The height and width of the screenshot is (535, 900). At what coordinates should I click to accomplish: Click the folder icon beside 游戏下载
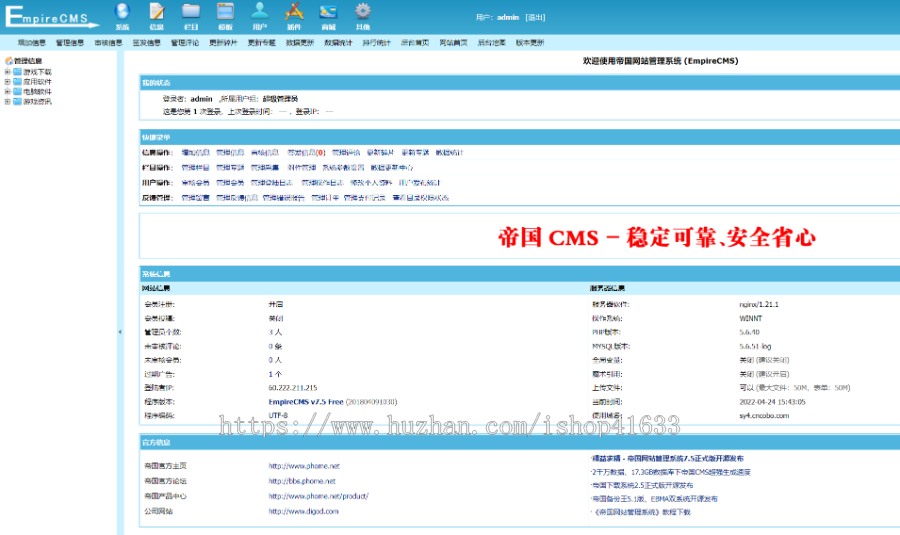(x=17, y=72)
